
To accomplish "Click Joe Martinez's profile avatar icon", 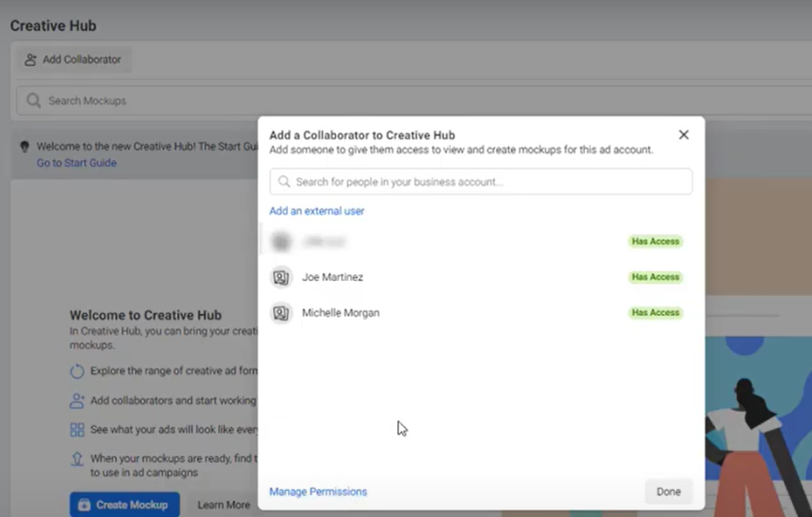I will [x=281, y=277].
